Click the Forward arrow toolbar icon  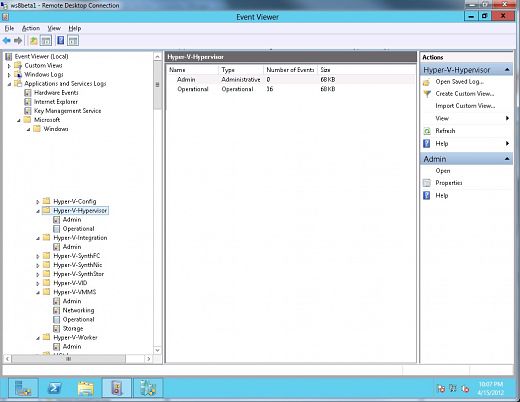[x=18, y=41]
